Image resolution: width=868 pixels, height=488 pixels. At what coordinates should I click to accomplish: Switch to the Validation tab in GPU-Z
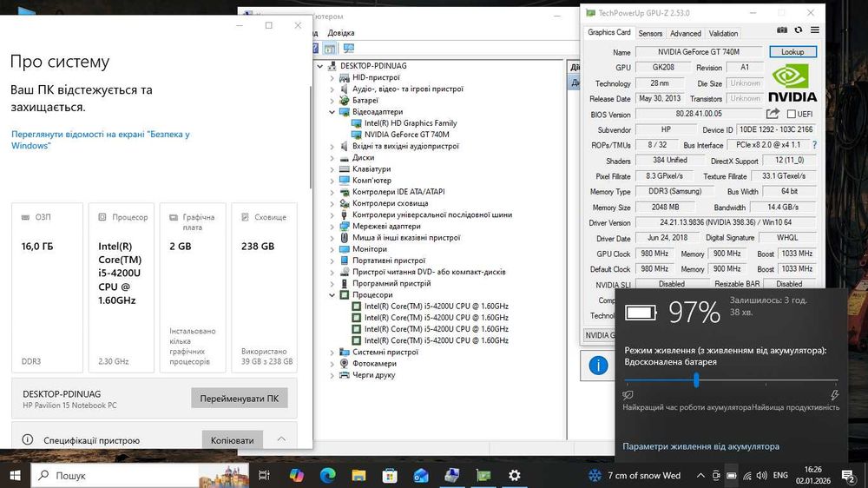[723, 33]
